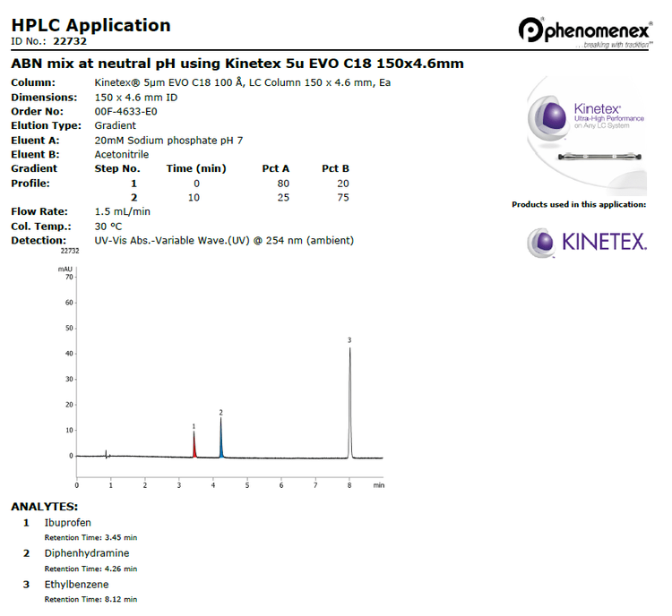Click the ANALYTES heading
Viewport: 672px width, 616px height.
pyautogui.click(x=45, y=507)
